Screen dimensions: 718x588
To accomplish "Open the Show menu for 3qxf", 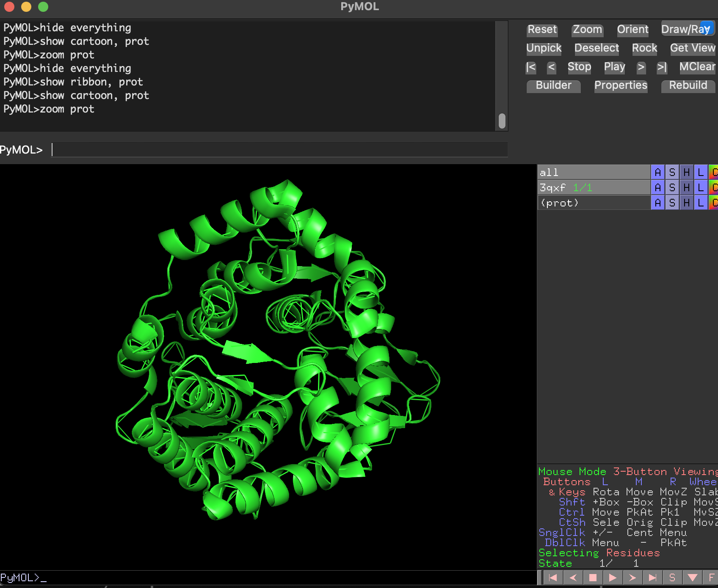I will (x=672, y=187).
